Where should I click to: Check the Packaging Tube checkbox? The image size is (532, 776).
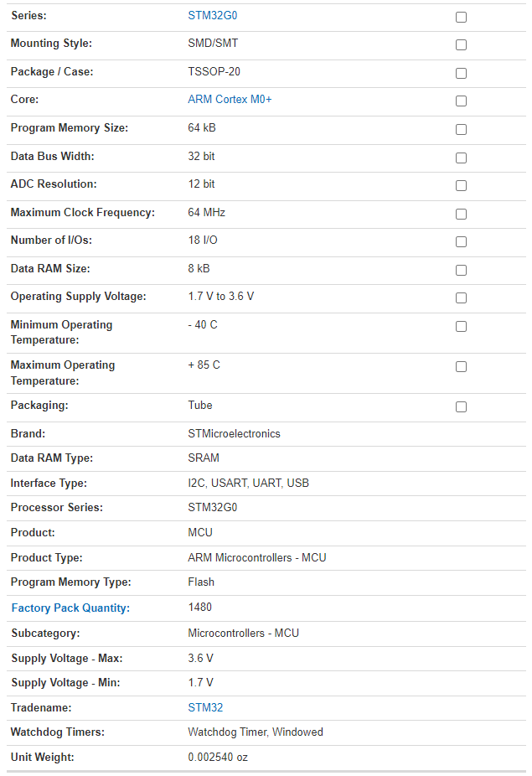(461, 406)
